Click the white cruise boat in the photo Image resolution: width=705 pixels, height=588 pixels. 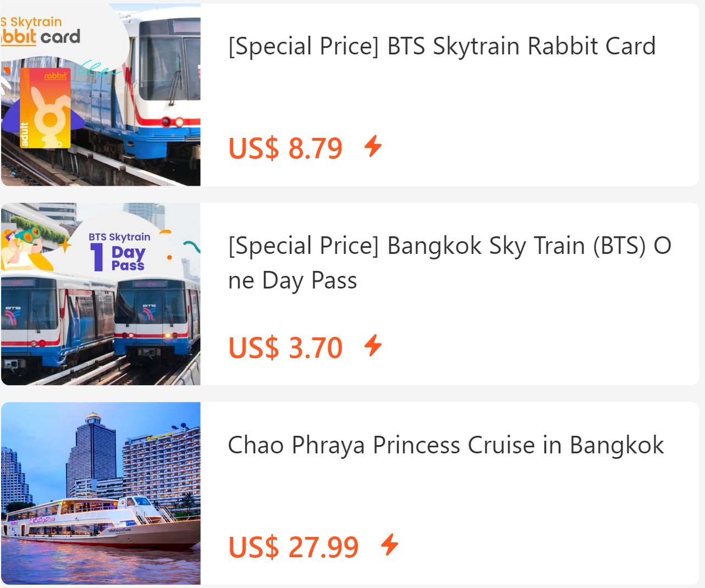coord(99,522)
